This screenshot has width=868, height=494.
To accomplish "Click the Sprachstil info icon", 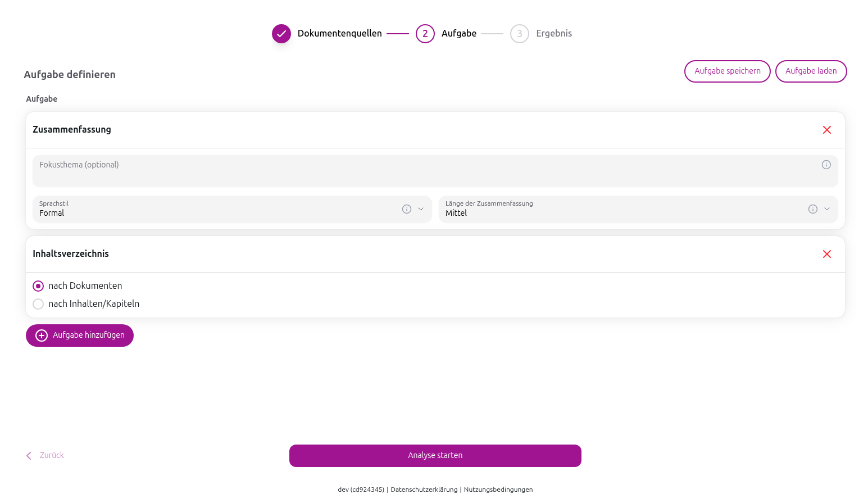I will (x=407, y=209).
